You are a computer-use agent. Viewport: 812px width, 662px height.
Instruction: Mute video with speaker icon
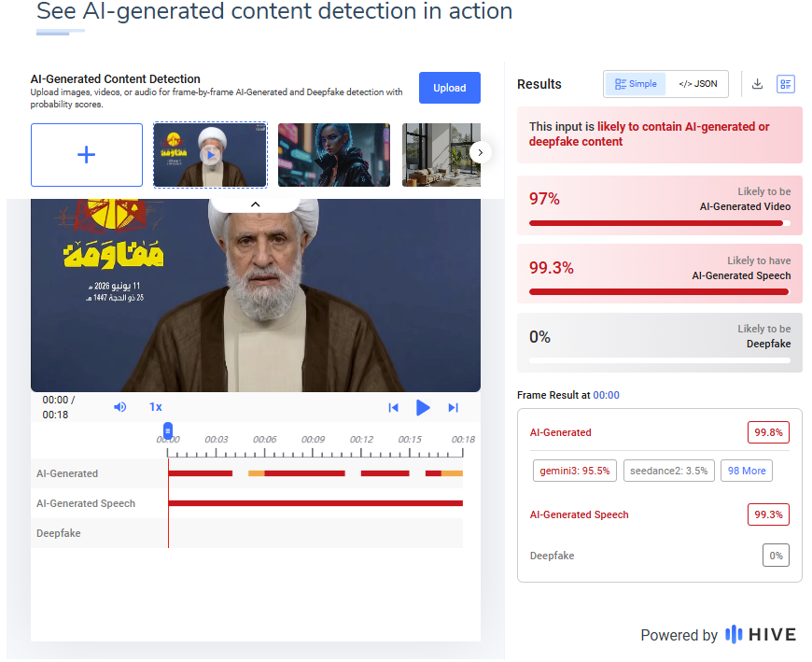click(x=119, y=407)
